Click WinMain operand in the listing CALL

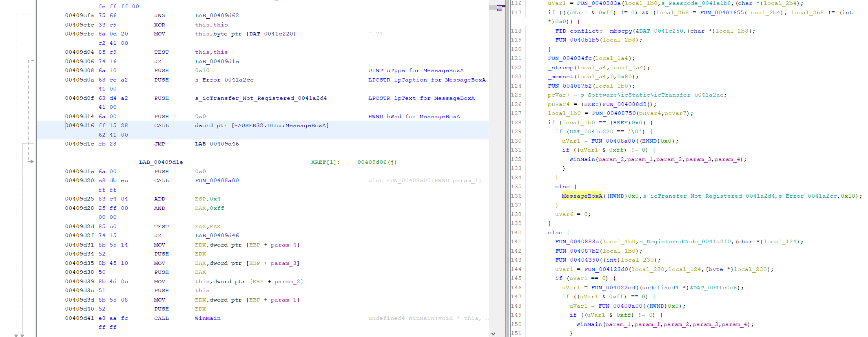[x=208, y=318]
